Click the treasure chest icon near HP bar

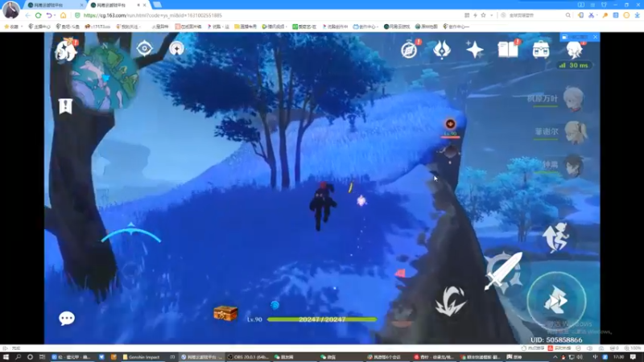[x=225, y=314]
